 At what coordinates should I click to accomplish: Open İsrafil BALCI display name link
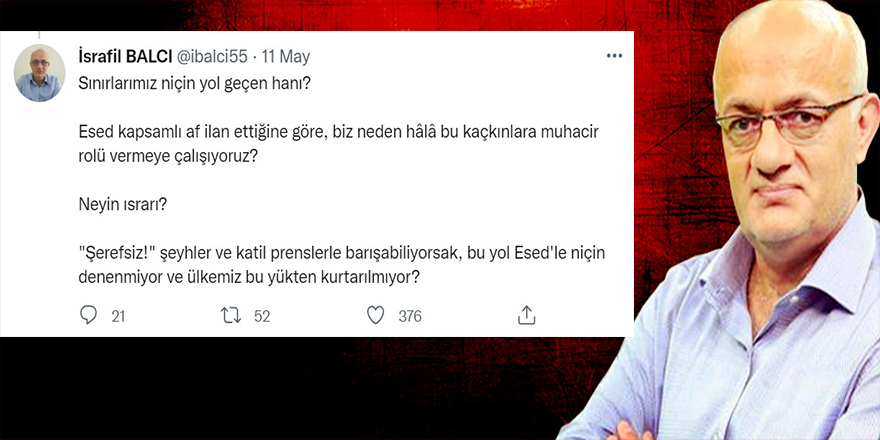(x=126, y=57)
